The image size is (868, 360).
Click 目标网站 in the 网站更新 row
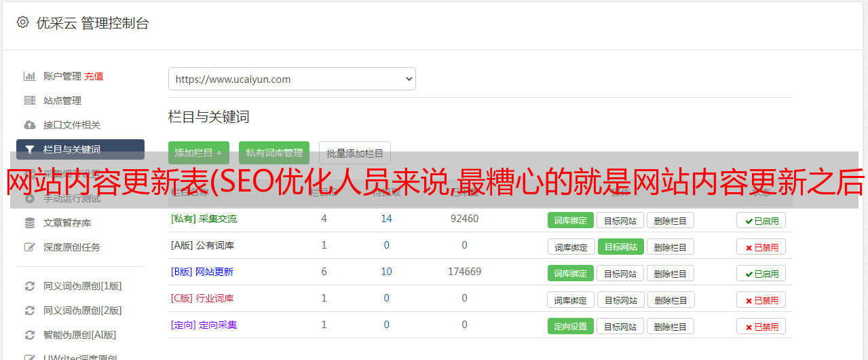coord(620,273)
